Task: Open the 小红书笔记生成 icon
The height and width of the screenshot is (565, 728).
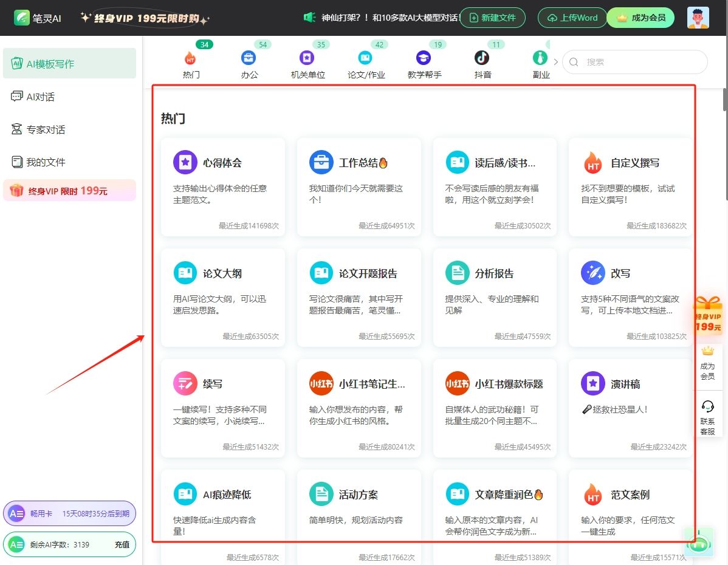Action: click(x=321, y=383)
